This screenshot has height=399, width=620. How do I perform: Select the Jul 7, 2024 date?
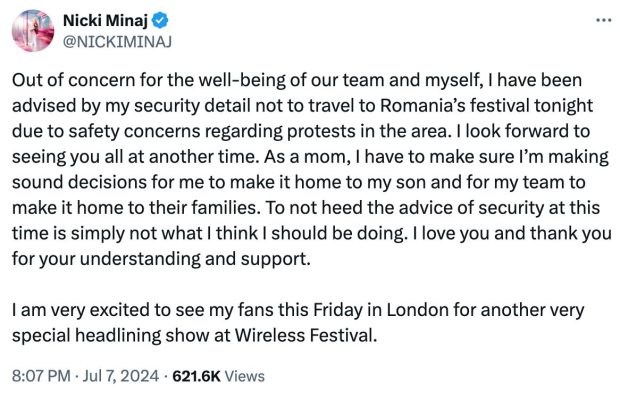click(x=121, y=376)
